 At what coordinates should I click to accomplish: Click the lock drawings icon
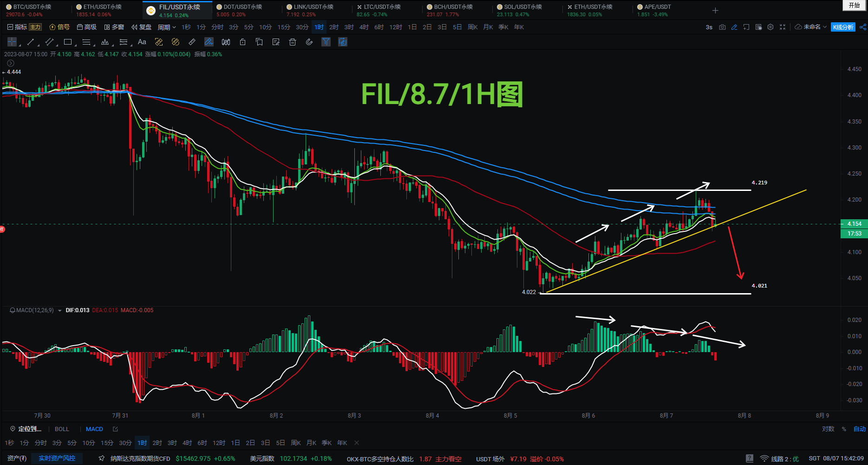[x=242, y=42]
